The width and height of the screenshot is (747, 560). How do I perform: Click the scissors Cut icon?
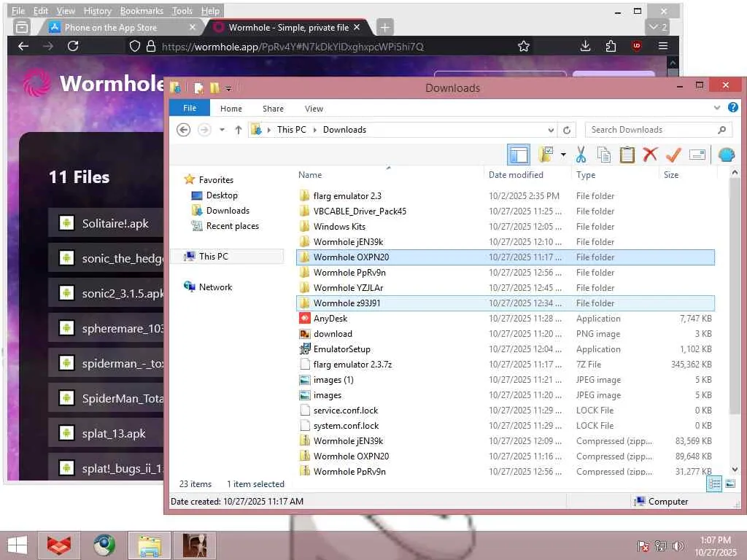580,155
